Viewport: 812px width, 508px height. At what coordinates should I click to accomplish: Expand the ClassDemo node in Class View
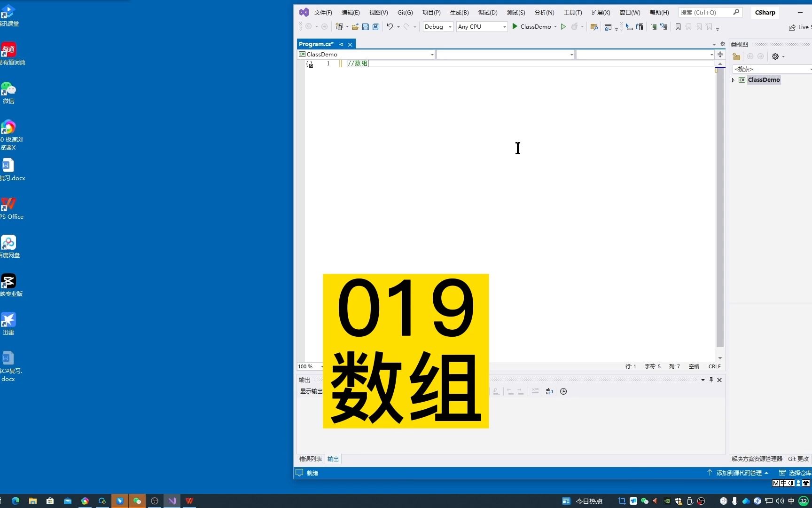click(x=733, y=80)
